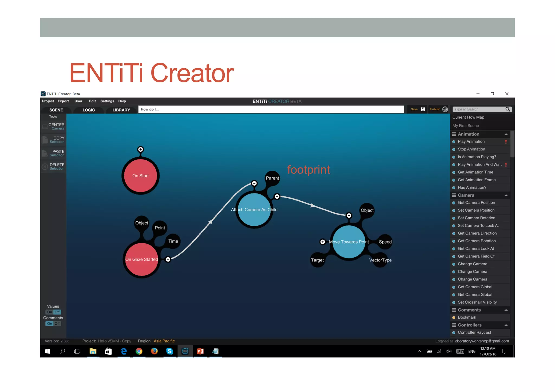555x392 pixels.
Task: Click plus connector left of Move Towards Point
Action: [322, 242]
